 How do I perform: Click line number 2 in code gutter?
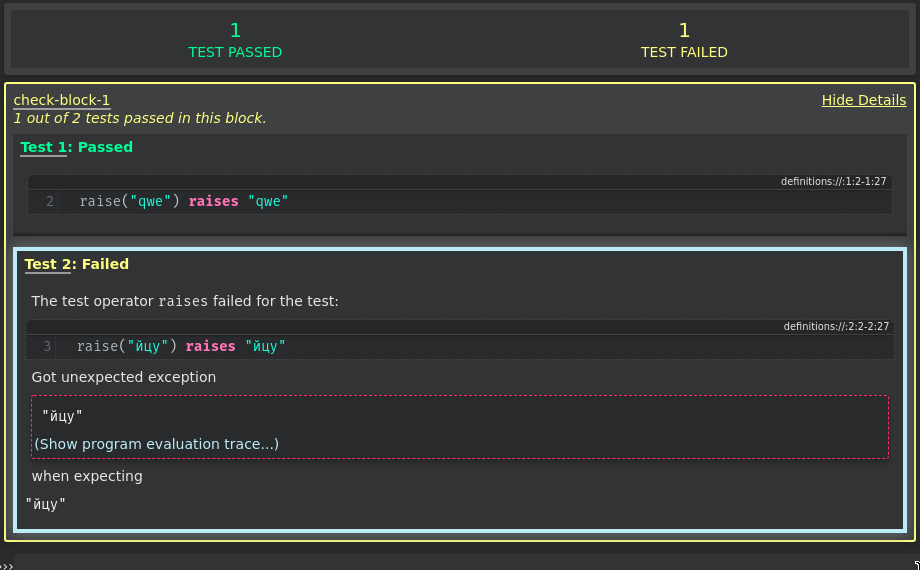[x=50, y=201]
